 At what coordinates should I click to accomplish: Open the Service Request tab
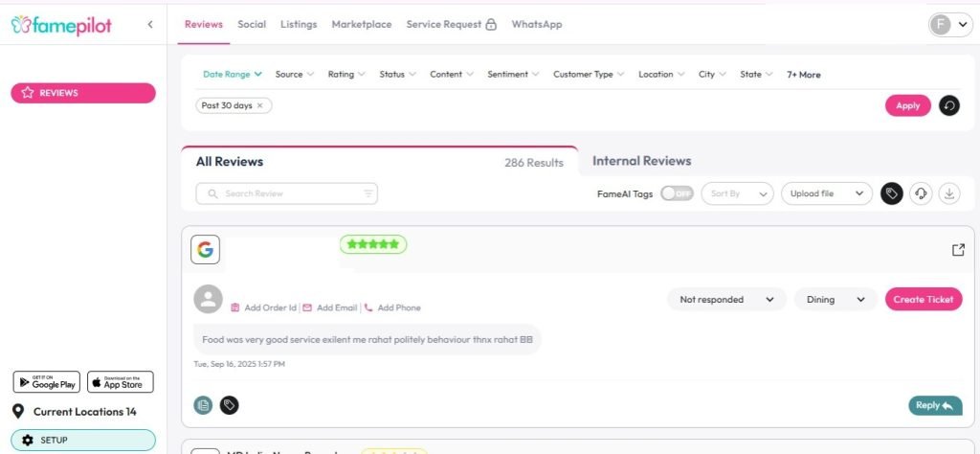click(x=444, y=24)
